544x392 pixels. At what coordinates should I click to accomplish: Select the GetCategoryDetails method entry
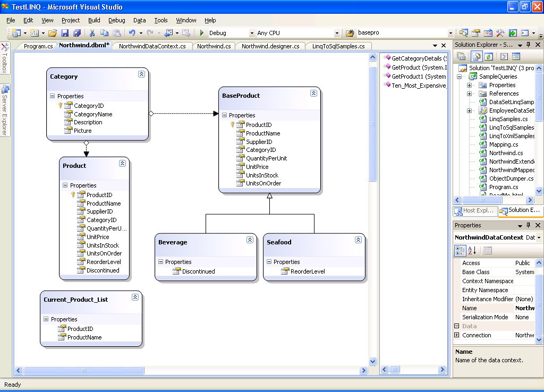click(416, 58)
